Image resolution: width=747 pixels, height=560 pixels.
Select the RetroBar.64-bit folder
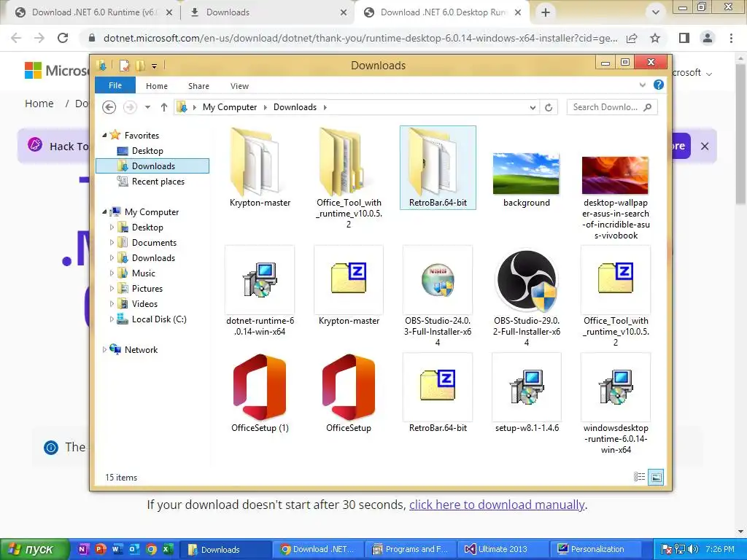tap(438, 168)
